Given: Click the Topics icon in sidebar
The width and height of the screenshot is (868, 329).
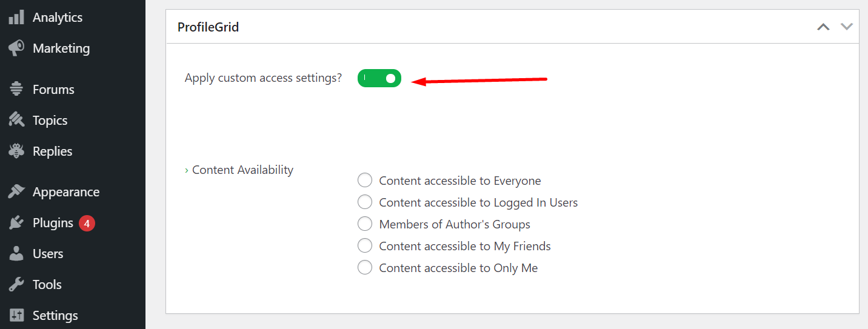Looking at the screenshot, I should point(16,120).
